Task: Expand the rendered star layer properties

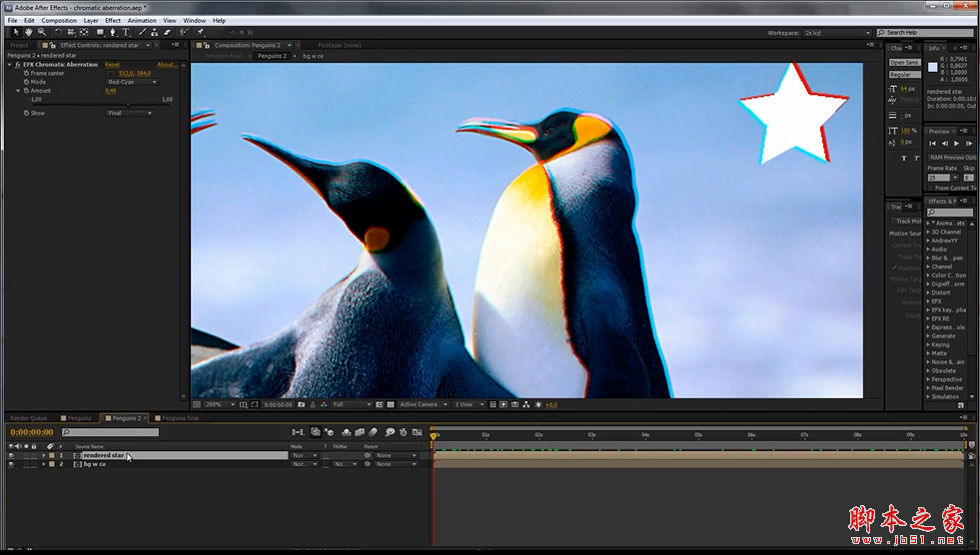Action: tap(44, 456)
